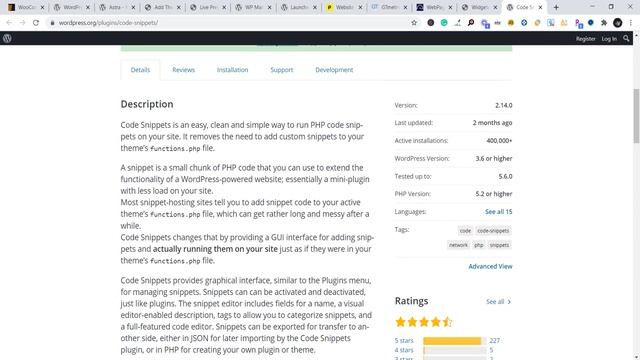Switch to the Astra browser tab
640x360 pixels.
118,7
